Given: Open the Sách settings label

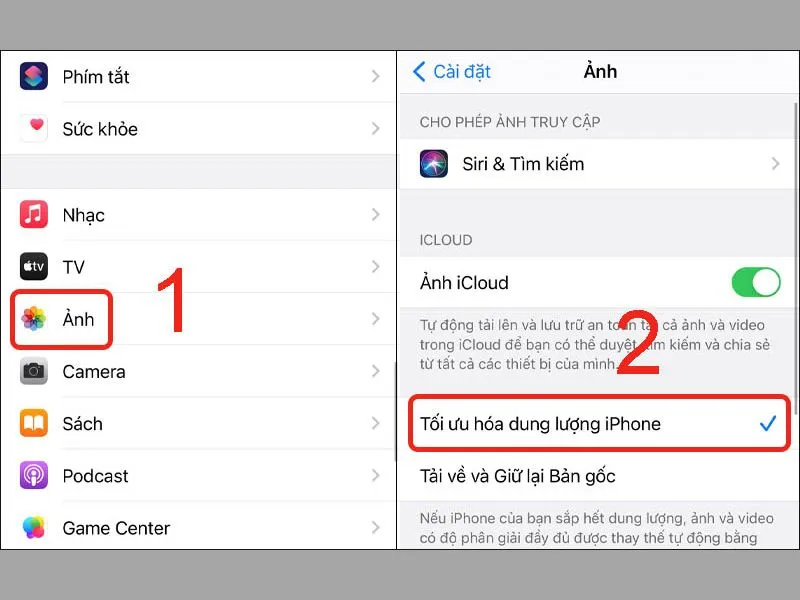Looking at the screenshot, I should point(83,423).
